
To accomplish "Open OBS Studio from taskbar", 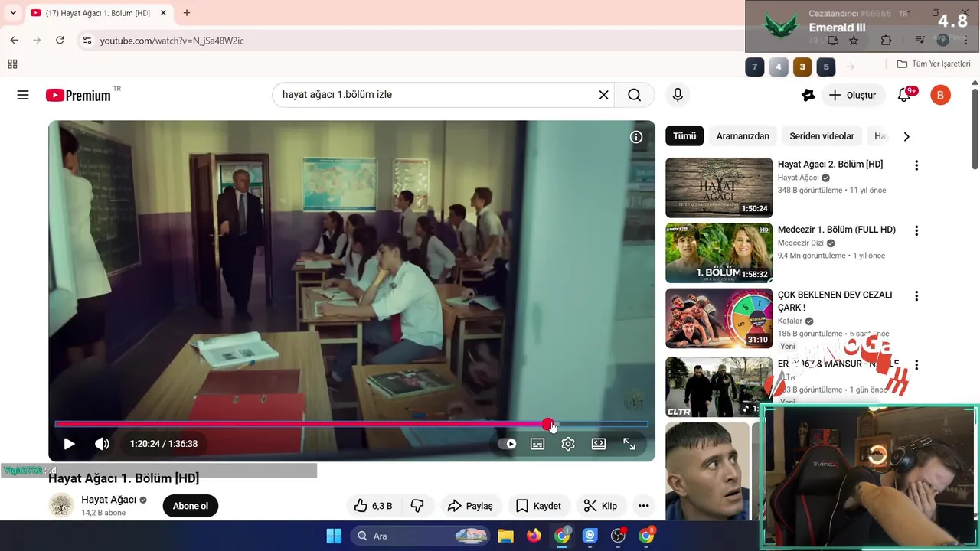I will click(x=618, y=536).
